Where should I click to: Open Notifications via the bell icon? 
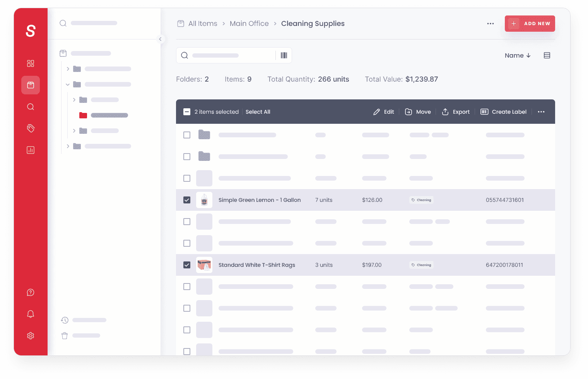click(31, 314)
